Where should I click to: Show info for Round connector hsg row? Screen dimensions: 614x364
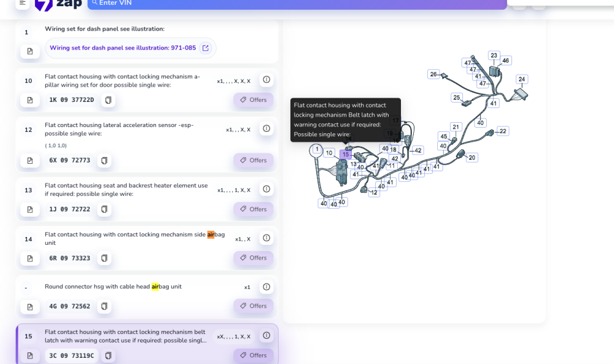tap(266, 287)
